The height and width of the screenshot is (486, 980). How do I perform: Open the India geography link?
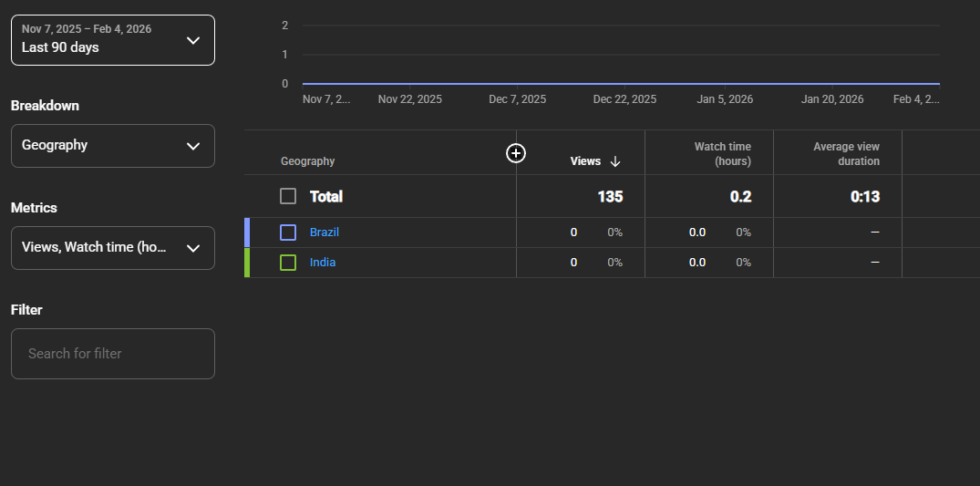(x=322, y=263)
